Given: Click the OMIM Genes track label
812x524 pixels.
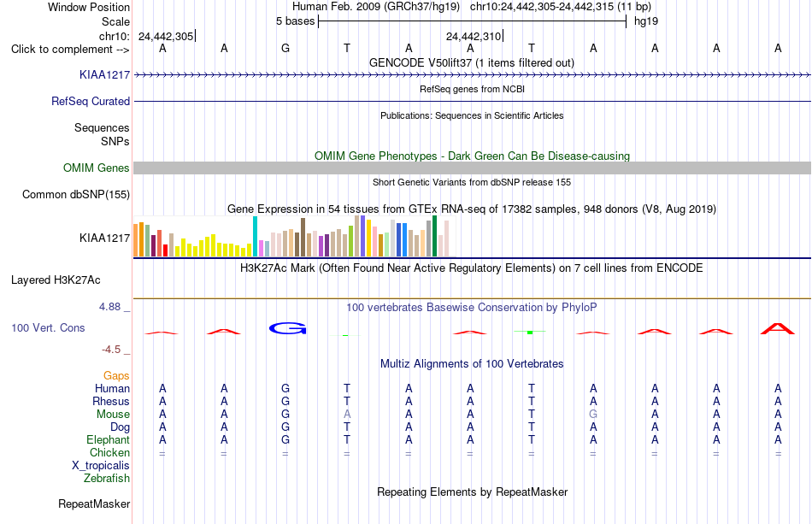Looking at the screenshot, I should 97,168.
